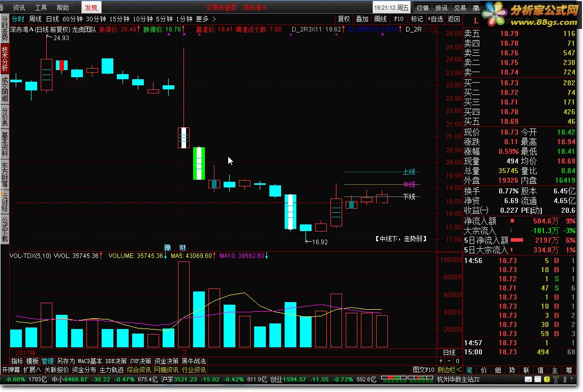
Task: Open the 资讯 menu in the top bar
Action: coord(19,8)
